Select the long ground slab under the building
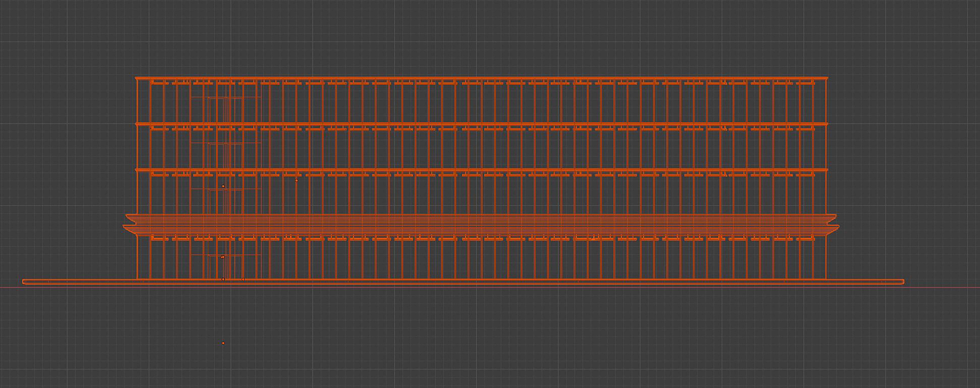 click(463, 282)
